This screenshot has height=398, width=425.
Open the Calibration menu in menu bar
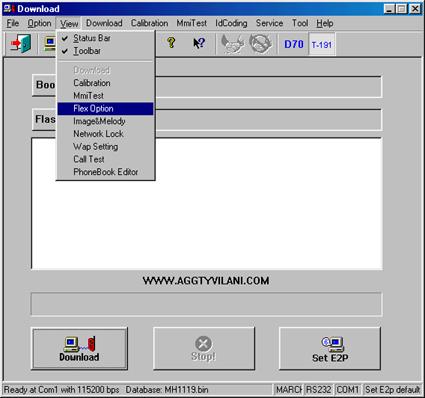[x=149, y=23]
